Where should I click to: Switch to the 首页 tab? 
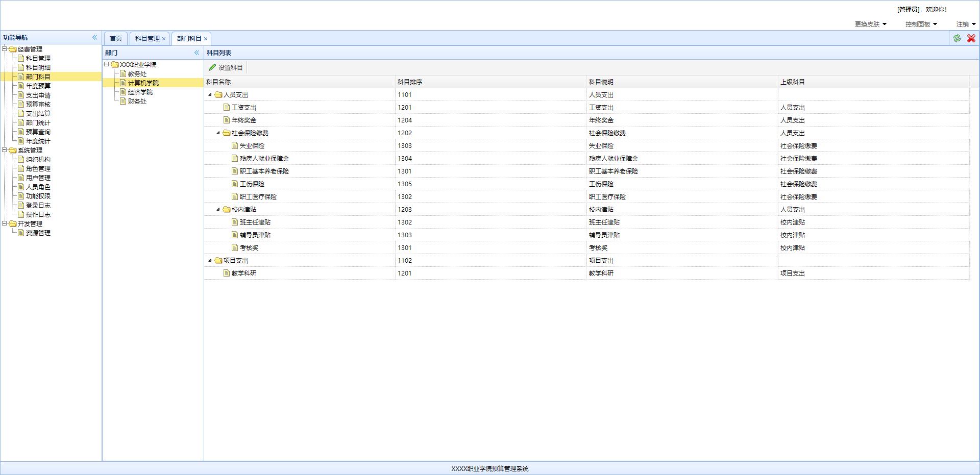pyautogui.click(x=116, y=39)
